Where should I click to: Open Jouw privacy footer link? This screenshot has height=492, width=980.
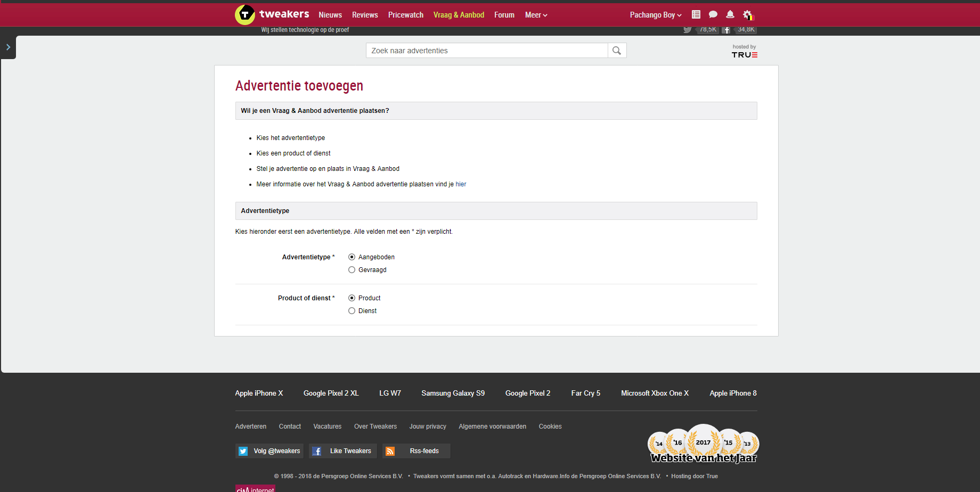428,427
